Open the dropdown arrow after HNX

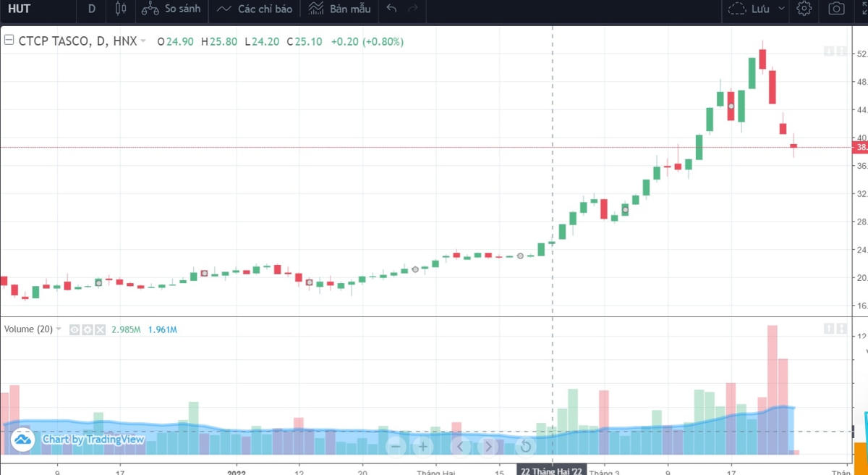(x=143, y=42)
